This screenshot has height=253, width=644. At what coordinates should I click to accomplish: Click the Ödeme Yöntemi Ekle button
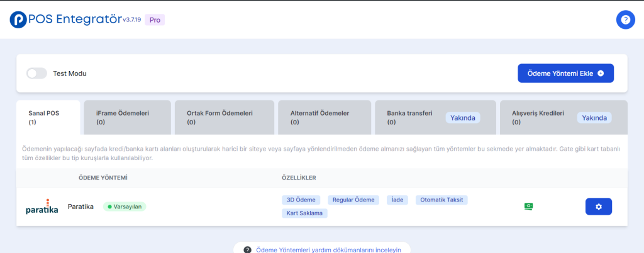[565, 73]
